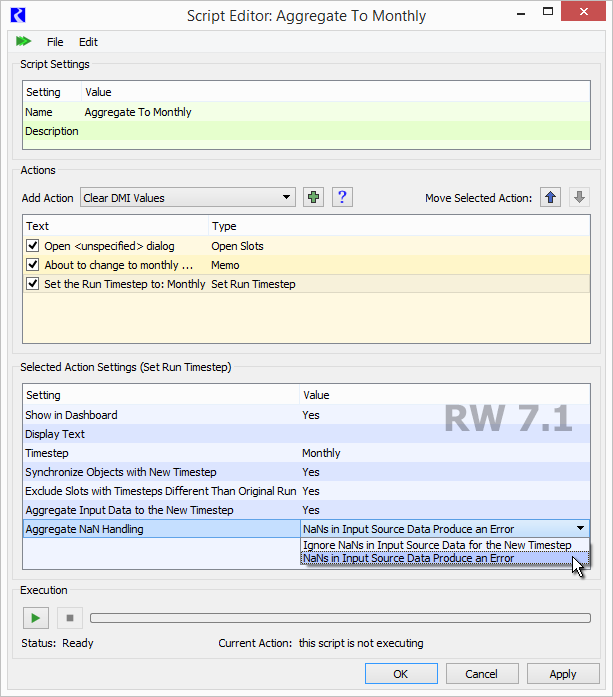Screen dimensions: 613x697
Task: Click the Setting column header in Script Settings
Action: coord(52,92)
